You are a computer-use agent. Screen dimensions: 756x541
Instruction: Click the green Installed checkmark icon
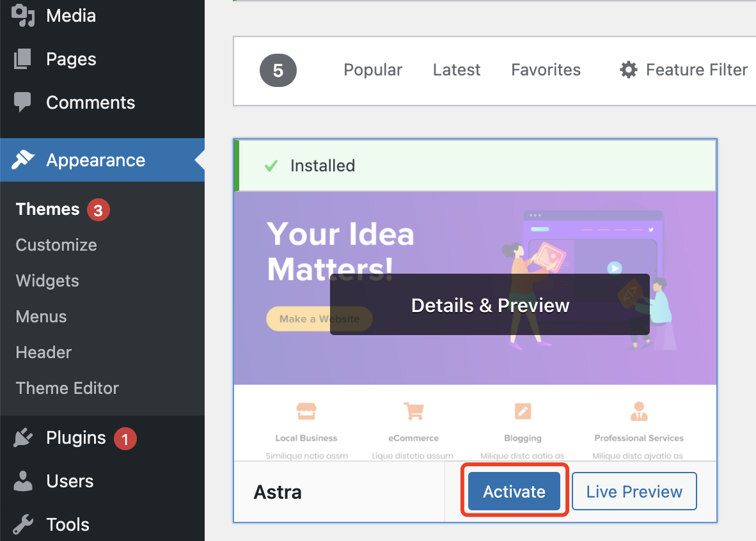[271, 166]
